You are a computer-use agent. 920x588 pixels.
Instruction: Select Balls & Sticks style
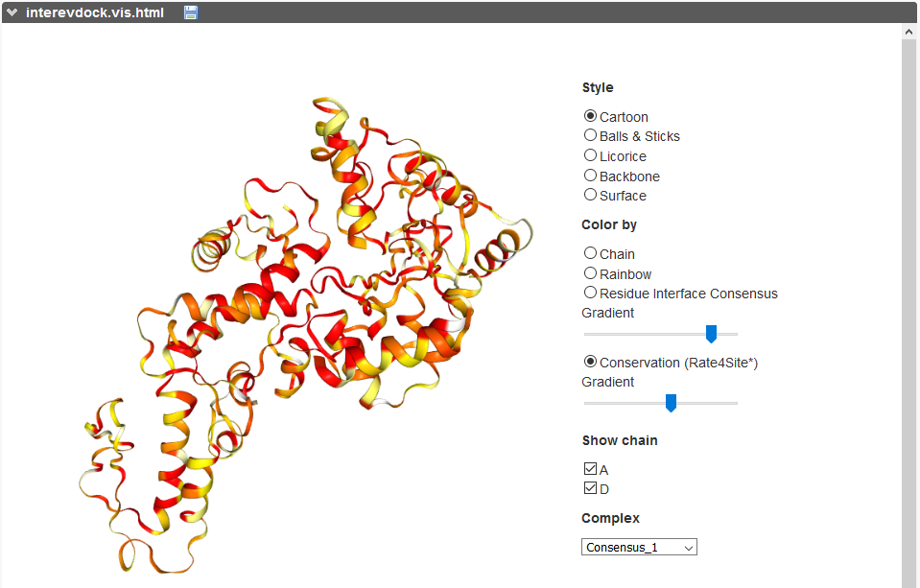point(590,135)
